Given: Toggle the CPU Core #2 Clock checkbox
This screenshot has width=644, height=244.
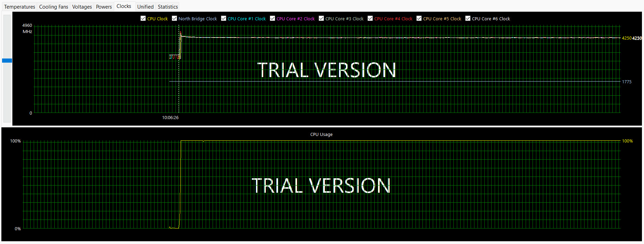Looking at the screenshot, I should pos(272,18).
